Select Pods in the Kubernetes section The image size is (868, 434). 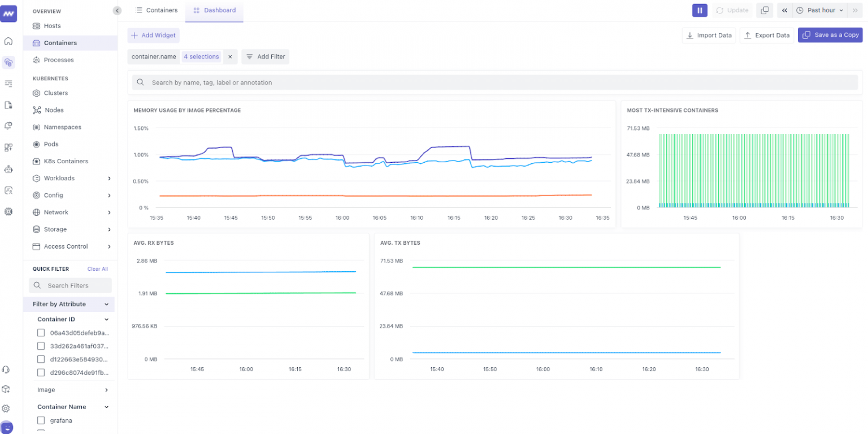pos(50,144)
